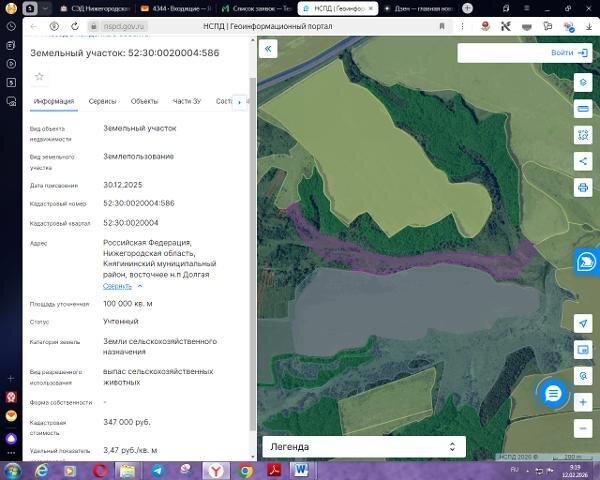
Task: Open Microsoft Word from the taskbar
Action: 302,471
